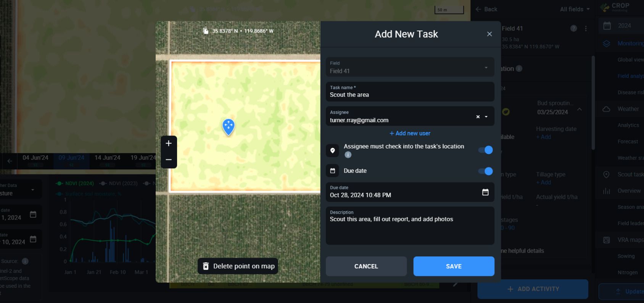Save the new task
This screenshot has height=303, width=644.
(454, 266)
